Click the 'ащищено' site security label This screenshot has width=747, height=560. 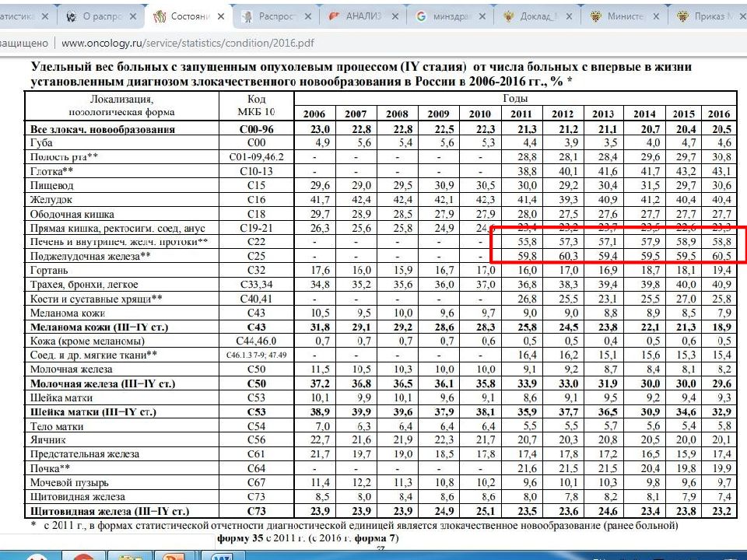tap(24, 43)
